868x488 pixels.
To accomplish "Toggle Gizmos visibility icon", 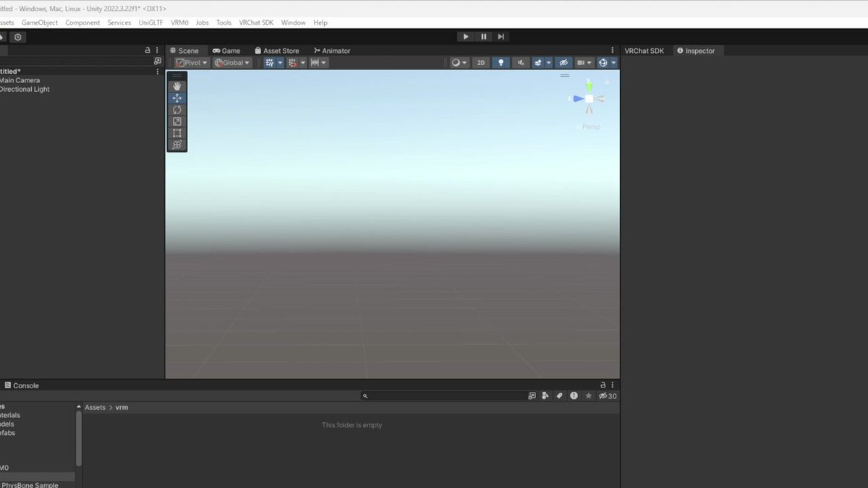I will pyautogui.click(x=603, y=63).
